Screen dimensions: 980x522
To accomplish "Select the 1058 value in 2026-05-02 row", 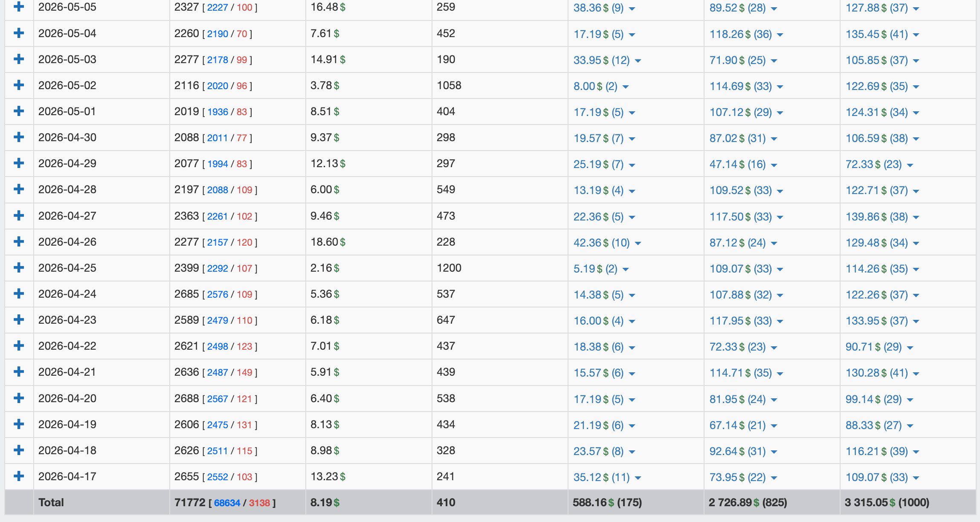I will point(449,85).
